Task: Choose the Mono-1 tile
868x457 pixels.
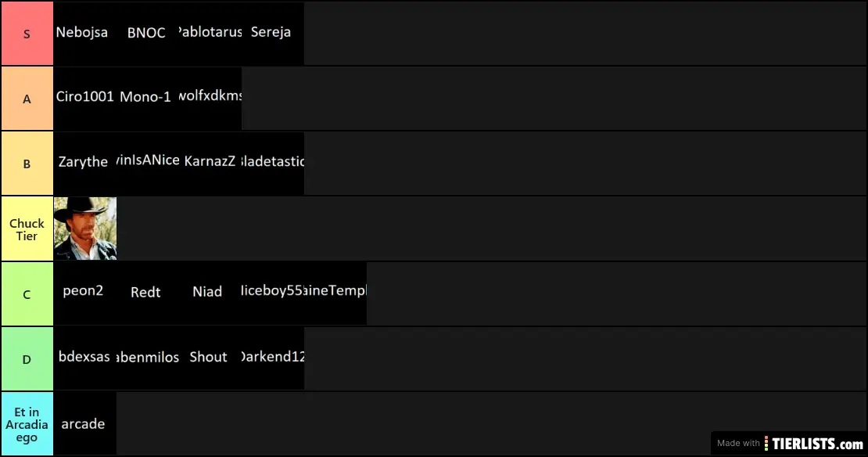Action: tap(147, 99)
